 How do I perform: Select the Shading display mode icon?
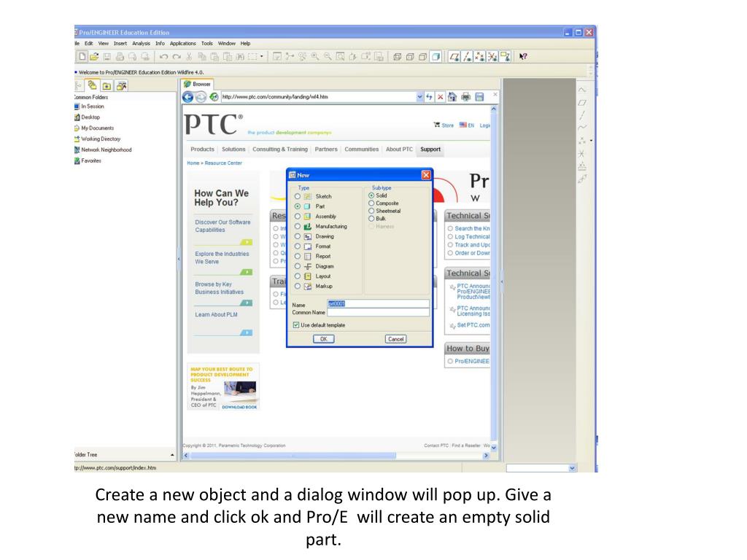point(436,57)
